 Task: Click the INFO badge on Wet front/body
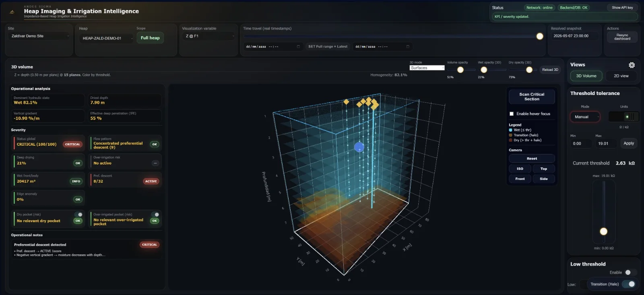coord(76,182)
